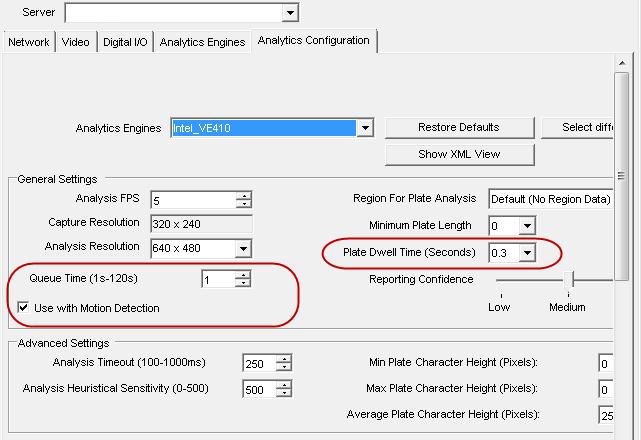Open the Plate Dwell Time dropdown
641x440 pixels.
[525, 253]
